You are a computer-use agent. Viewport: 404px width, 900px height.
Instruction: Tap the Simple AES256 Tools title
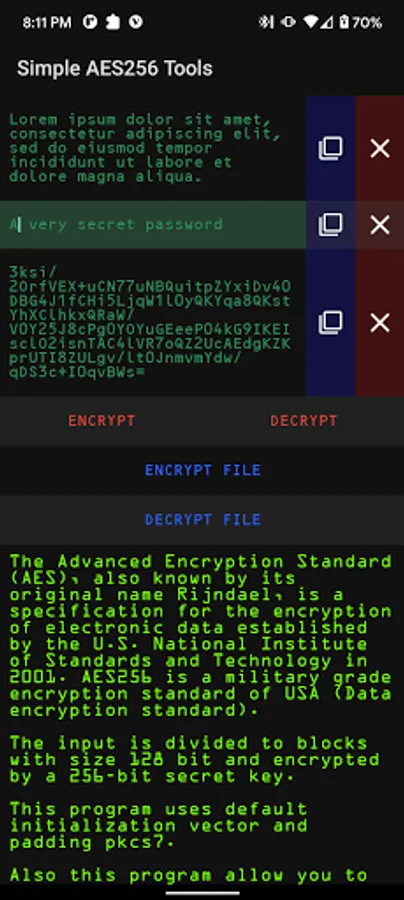coord(115,69)
